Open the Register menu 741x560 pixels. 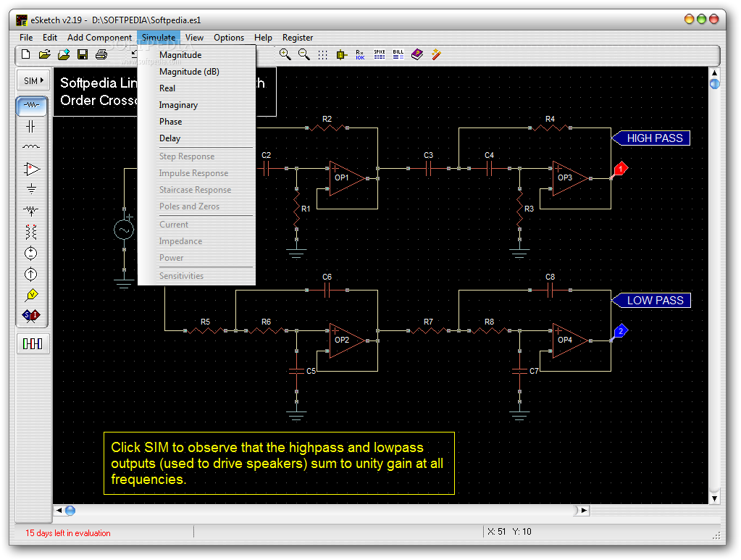pyautogui.click(x=298, y=38)
